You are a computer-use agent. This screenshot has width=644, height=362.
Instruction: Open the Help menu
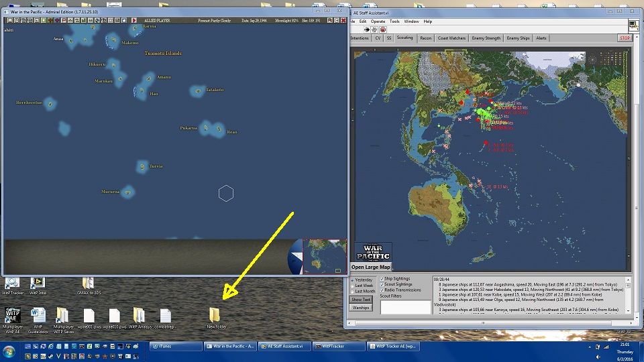tap(427, 21)
